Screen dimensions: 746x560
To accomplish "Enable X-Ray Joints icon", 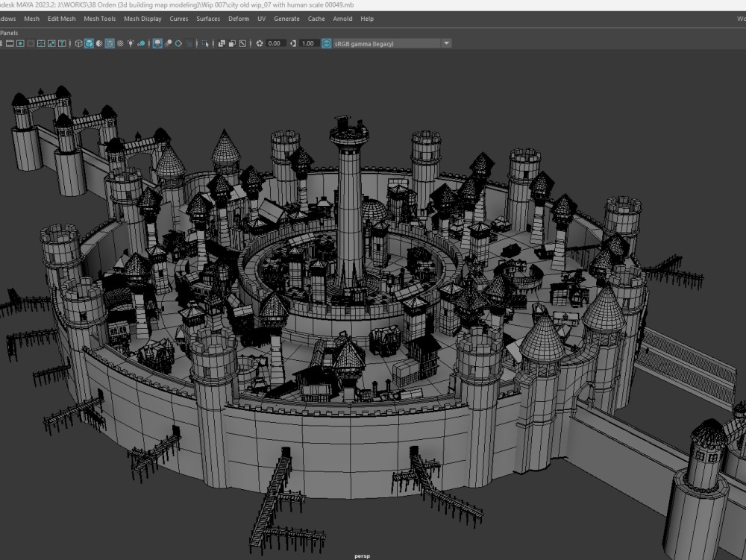I will click(x=242, y=43).
